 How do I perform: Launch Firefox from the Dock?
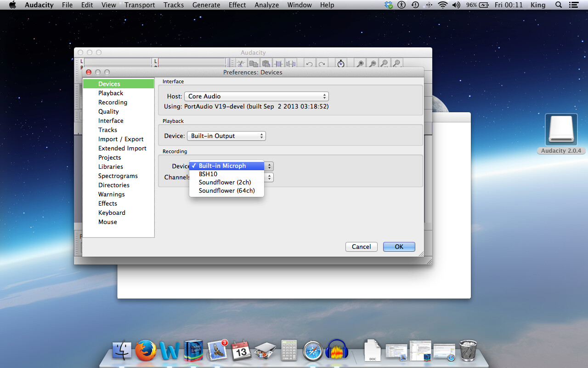[146, 351]
